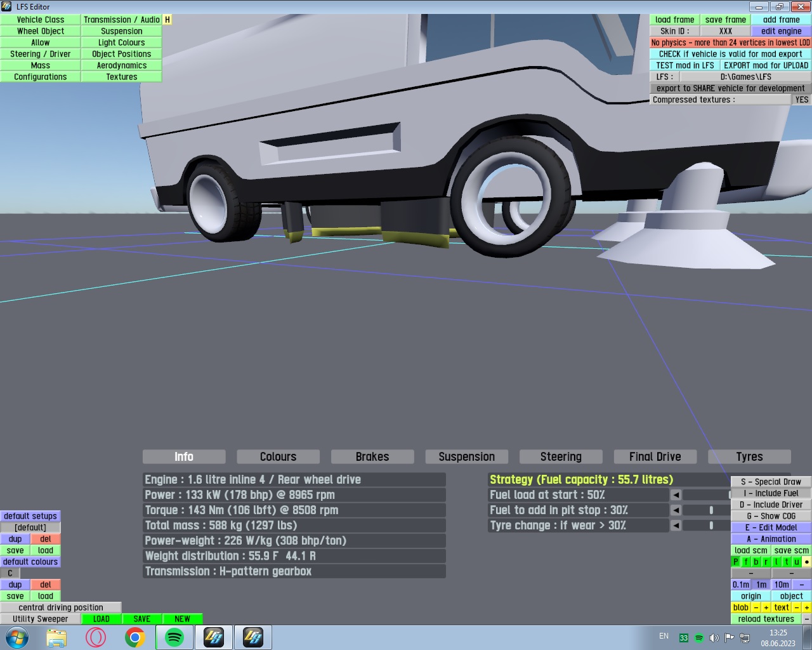Open the Info tab
This screenshot has height=650, width=812.
pyautogui.click(x=184, y=457)
